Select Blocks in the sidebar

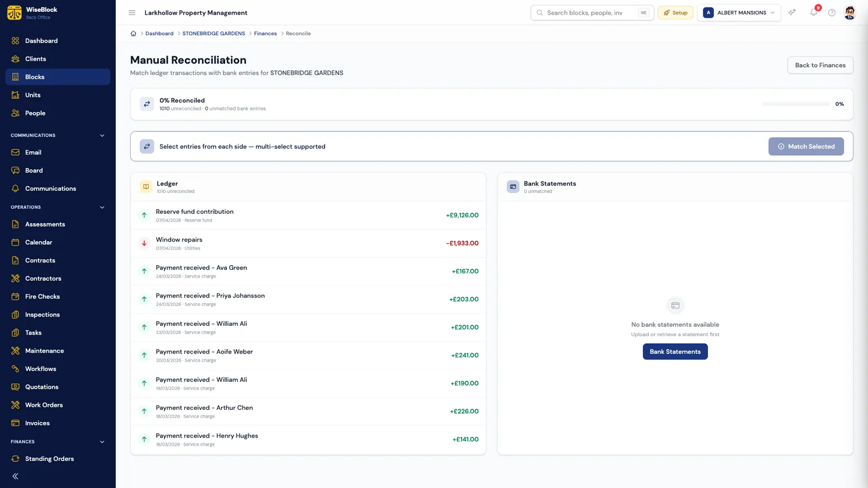58,77
